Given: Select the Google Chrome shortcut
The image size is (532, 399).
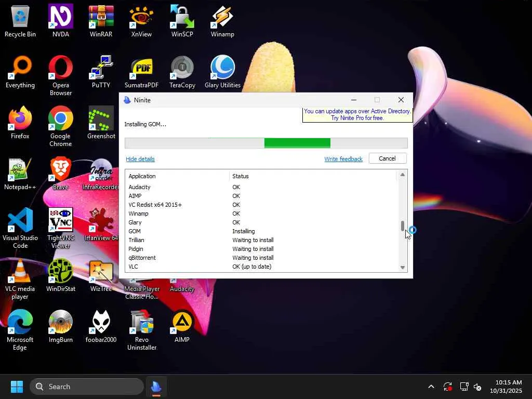Looking at the screenshot, I should coord(60,126).
